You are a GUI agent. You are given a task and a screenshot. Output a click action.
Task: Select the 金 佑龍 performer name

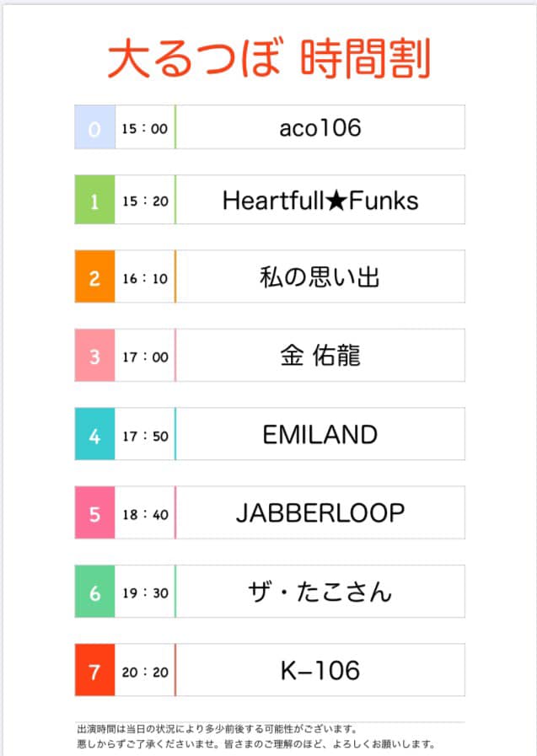tap(320, 356)
